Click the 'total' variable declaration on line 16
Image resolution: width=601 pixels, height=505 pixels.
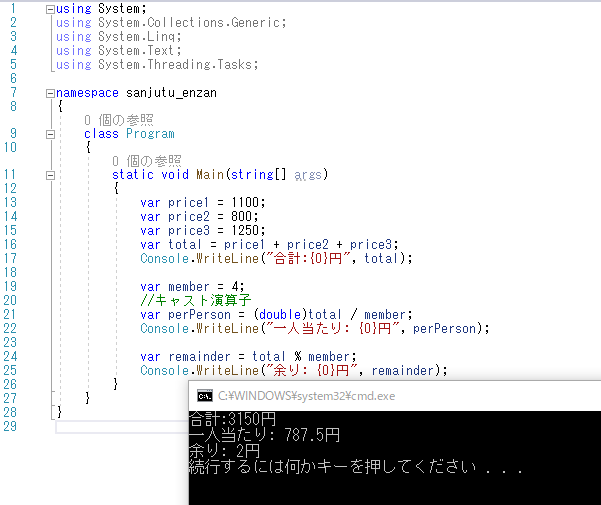tap(185, 244)
